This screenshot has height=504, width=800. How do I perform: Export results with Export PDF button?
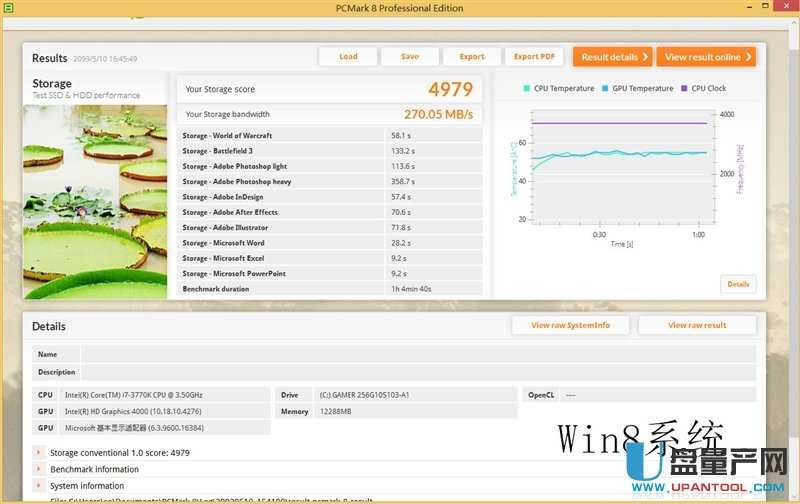coord(534,57)
